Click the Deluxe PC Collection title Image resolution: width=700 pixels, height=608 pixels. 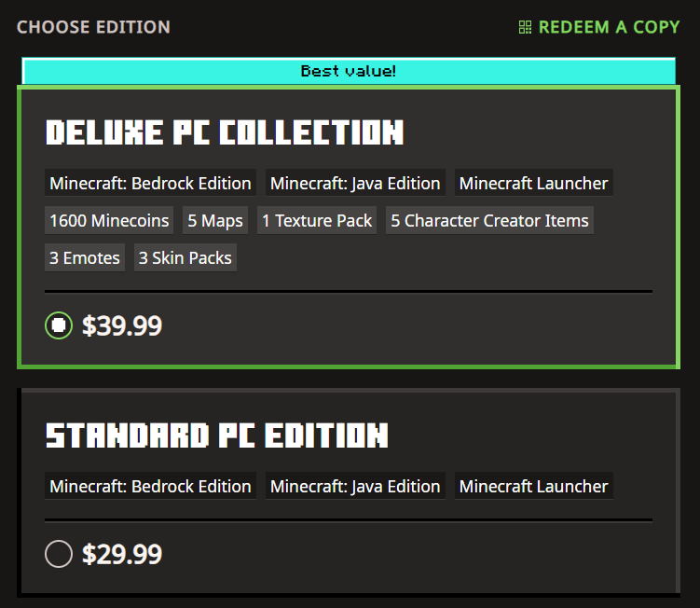click(x=225, y=132)
